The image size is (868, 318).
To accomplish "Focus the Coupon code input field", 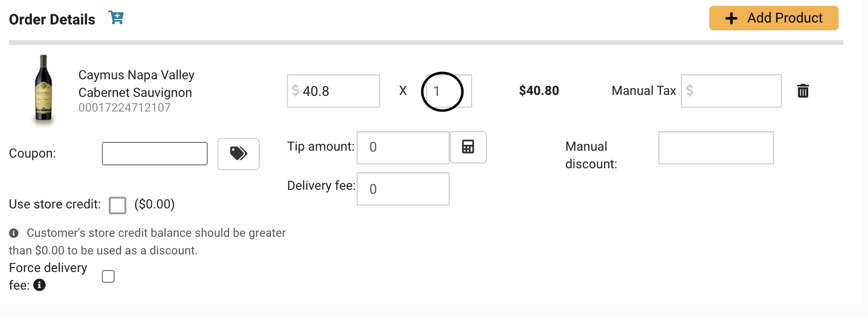I will [x=155, y=154].
